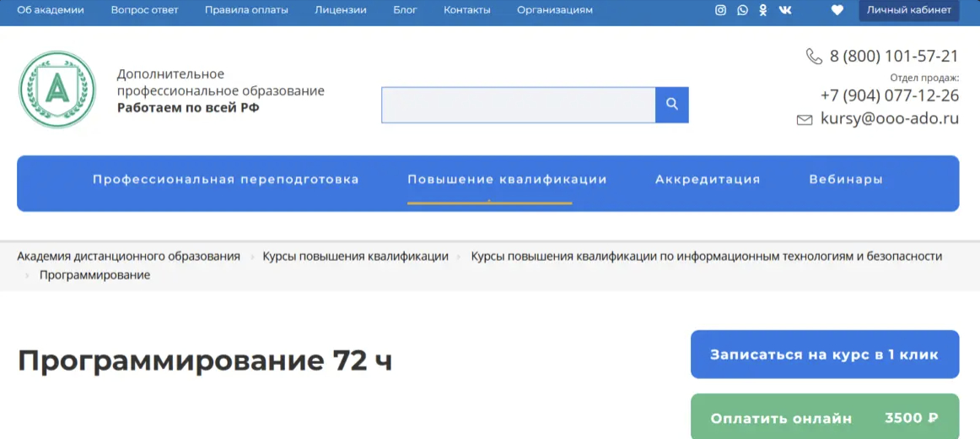Focus the site search field
The height and width of the screenshot is (439, 980).
click(518, 105)
